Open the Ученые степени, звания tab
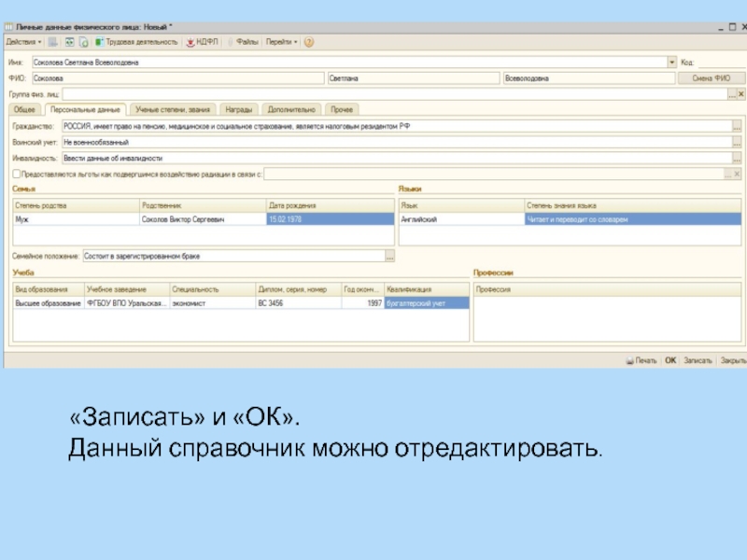The width and height of the screenshot is (747, 560). (173, 109)
